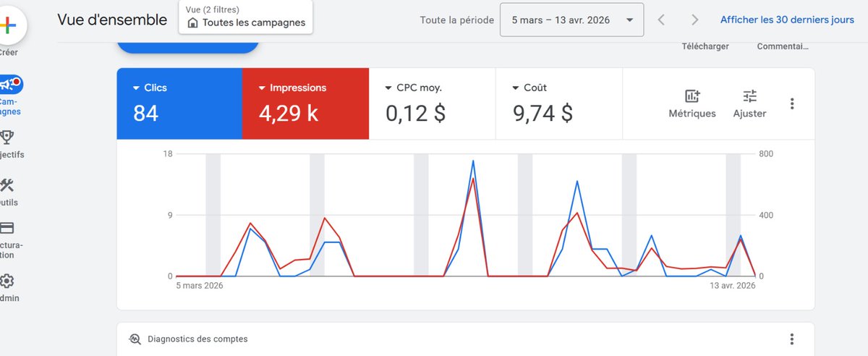Click the 800 right axis label
The height and width of the screenshot is (356, 868).
(767, 153)
